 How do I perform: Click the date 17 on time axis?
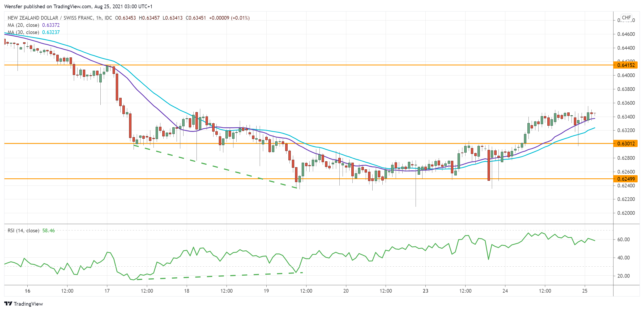(107, 291)
